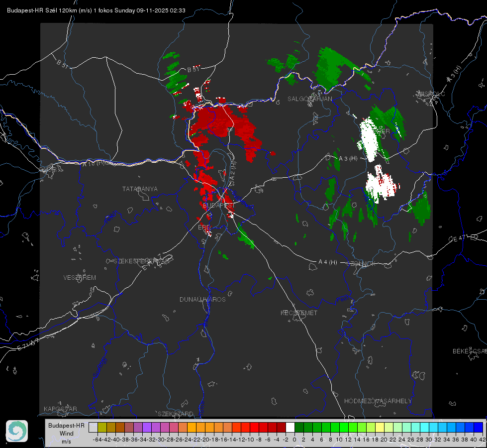
Task: Select the VESZPREM city label
Action: (80, 278)
